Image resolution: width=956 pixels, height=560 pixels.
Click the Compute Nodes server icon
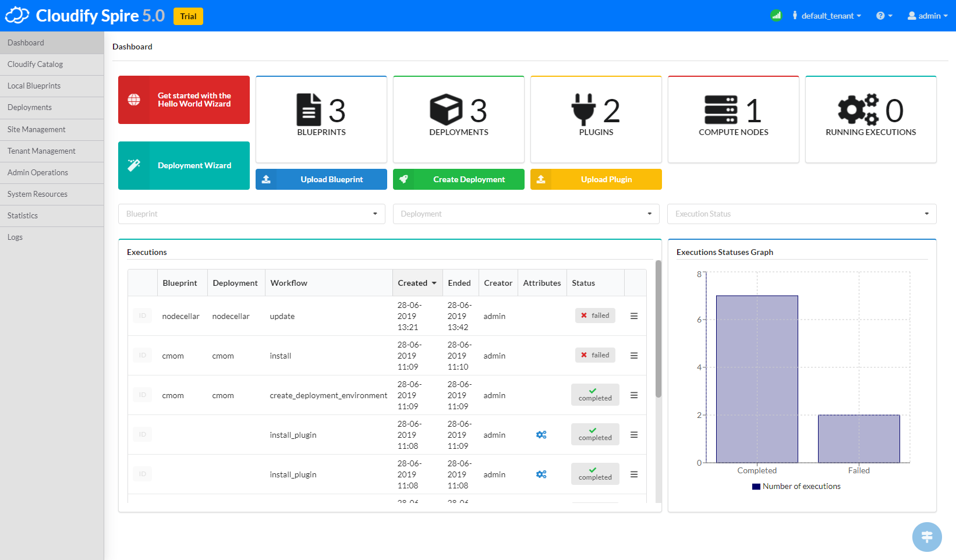tap(721, 110)
